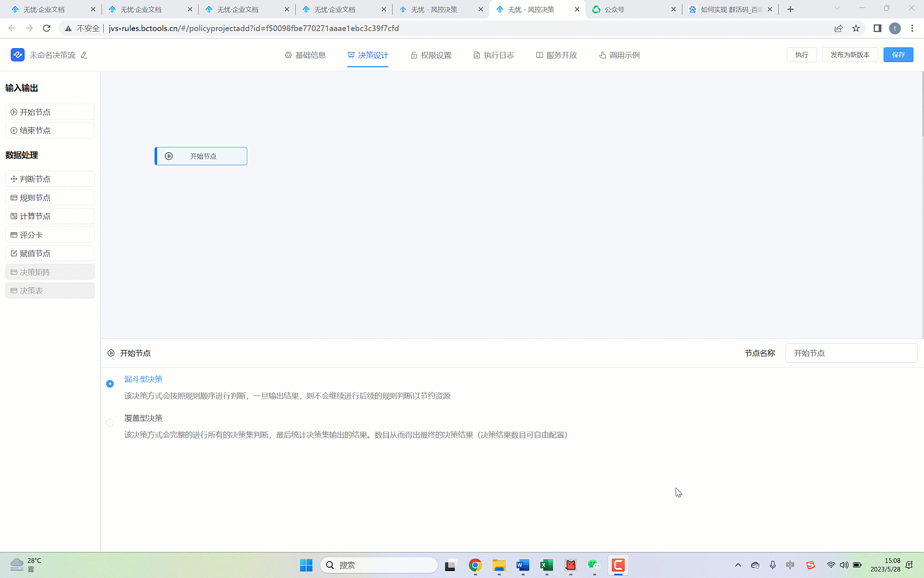Click the browser back arrow
Viewport: 924px width, 578px height.
12,28
